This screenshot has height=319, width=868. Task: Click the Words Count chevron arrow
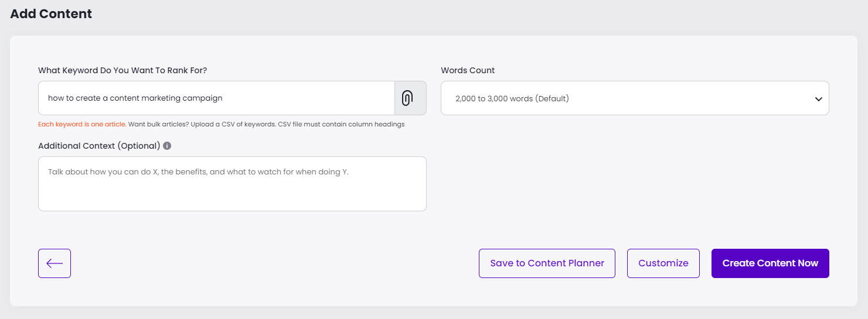(x=819, y=99)
